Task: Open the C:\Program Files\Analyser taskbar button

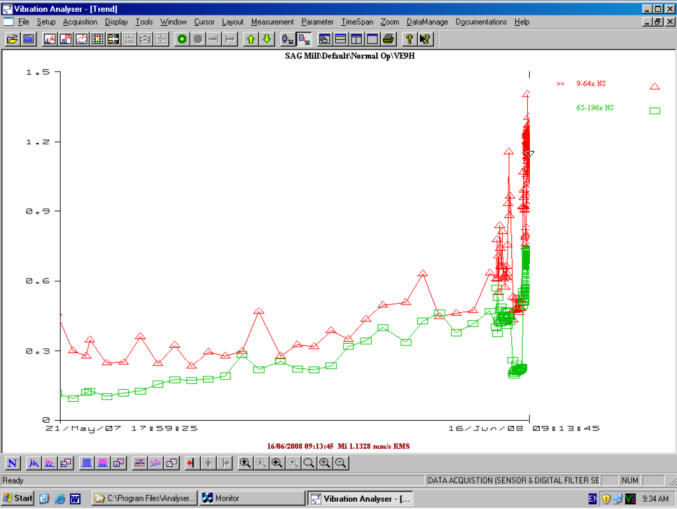Action: 145,498
